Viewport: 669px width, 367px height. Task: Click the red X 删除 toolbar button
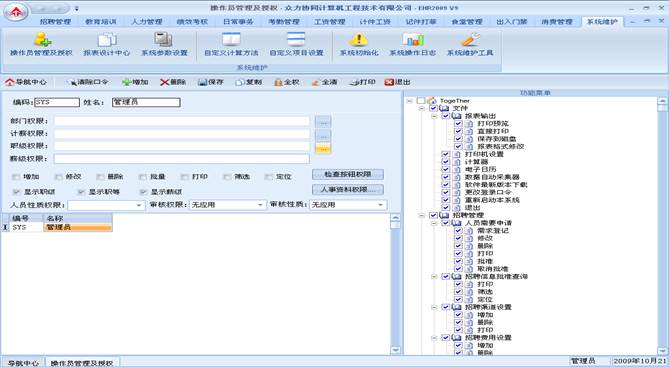point(173,82)
